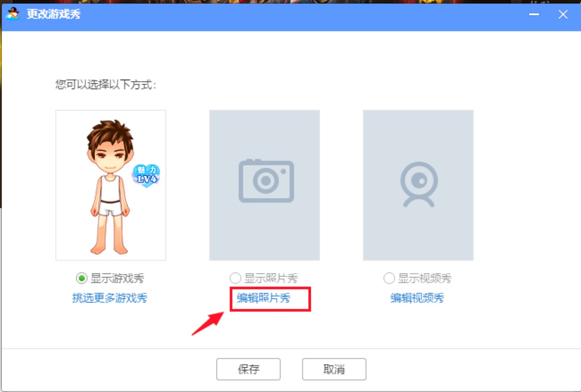The image size is (581, 392).
Task: Click the 取消 cancel button
Action: click(x=334, y=369)
